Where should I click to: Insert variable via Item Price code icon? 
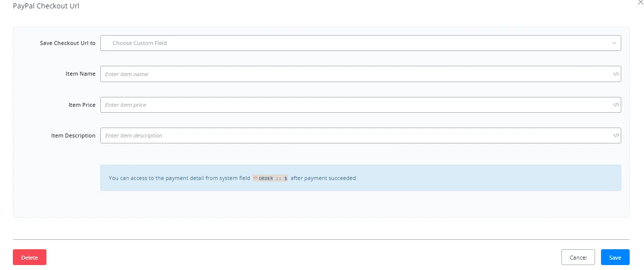pos(616,105)
